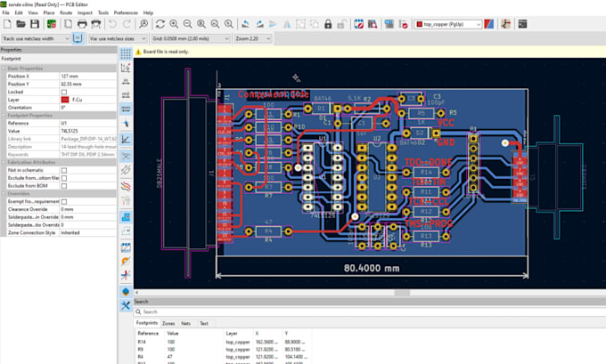Image resolution: width=606 pixels, height=364 pixels.
Task: Open a board file via folder icon
Action: click(x=20, y=24)
